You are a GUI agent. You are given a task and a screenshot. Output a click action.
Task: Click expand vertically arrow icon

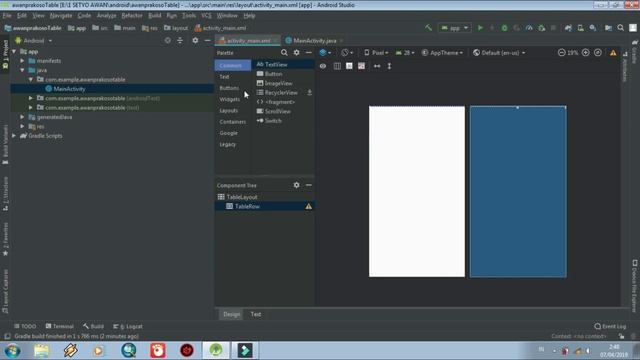[x=389, y=66]
